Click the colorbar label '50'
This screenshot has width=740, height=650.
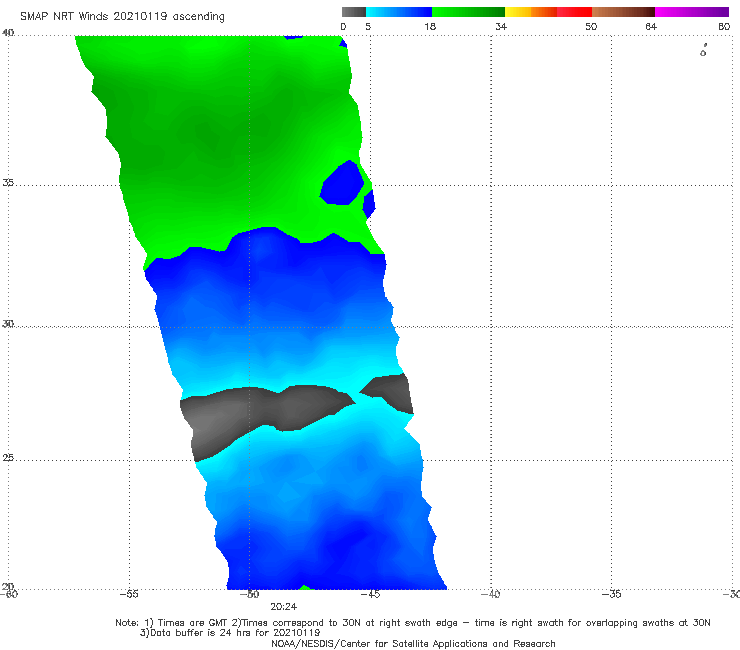pos(591,26)
